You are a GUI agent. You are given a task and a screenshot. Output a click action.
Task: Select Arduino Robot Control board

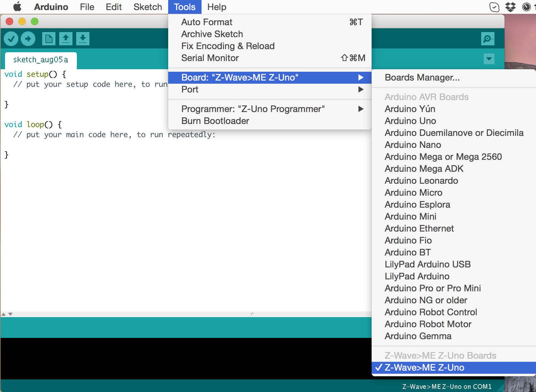pyautogui.click(x=454, y=312)
